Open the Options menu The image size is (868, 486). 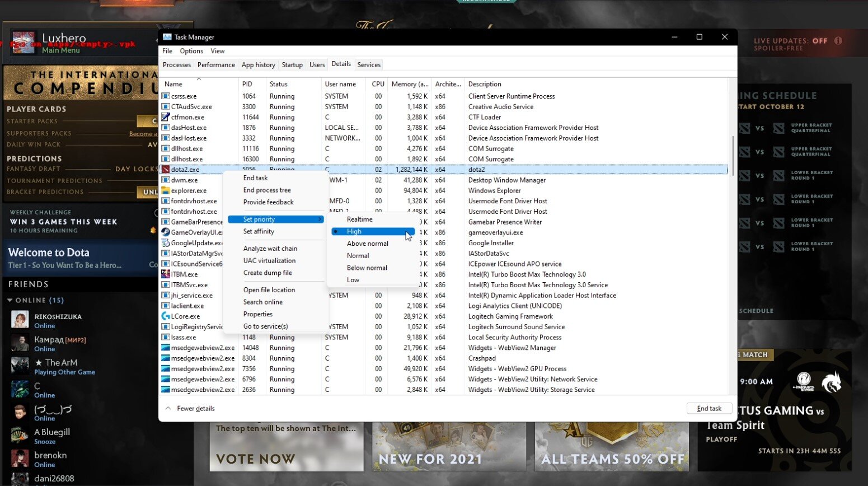[191, 51]
